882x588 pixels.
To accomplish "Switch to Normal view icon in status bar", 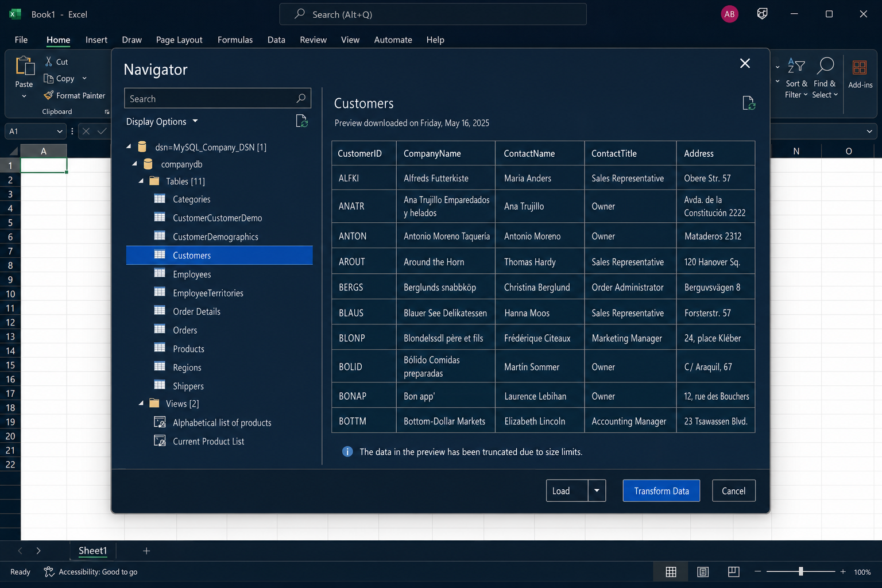I will click(671, 572).
